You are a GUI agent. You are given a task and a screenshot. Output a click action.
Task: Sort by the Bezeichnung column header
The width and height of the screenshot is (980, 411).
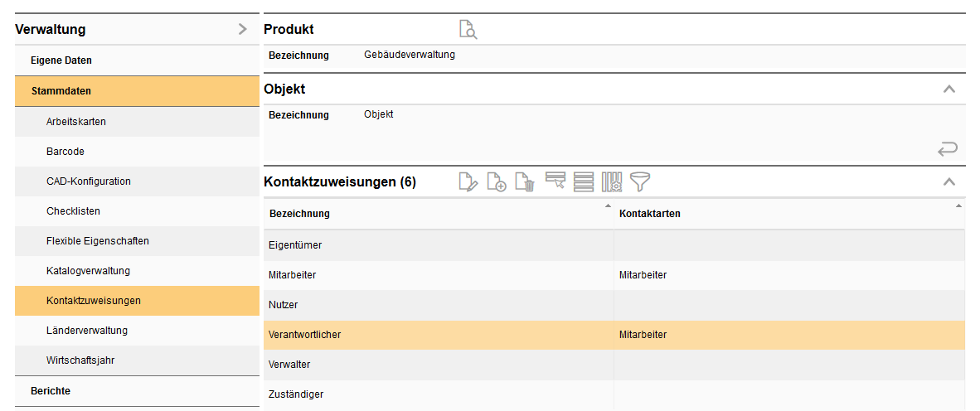coord(299,214)
